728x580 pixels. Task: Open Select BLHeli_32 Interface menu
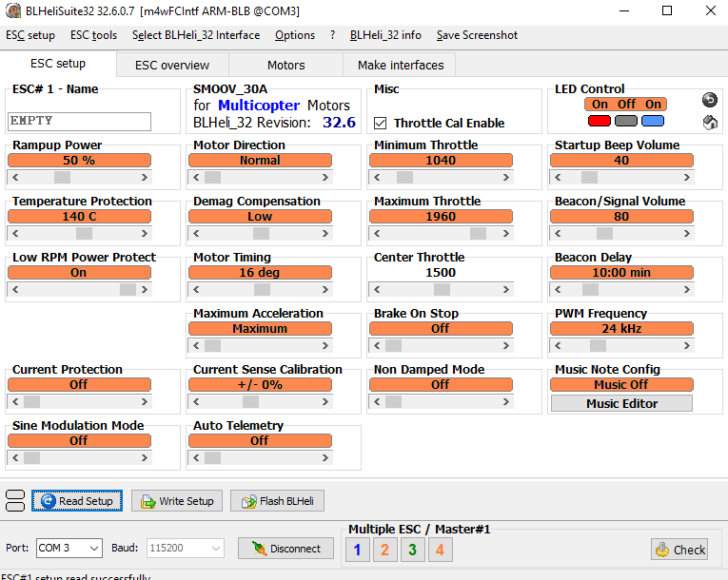196,35
